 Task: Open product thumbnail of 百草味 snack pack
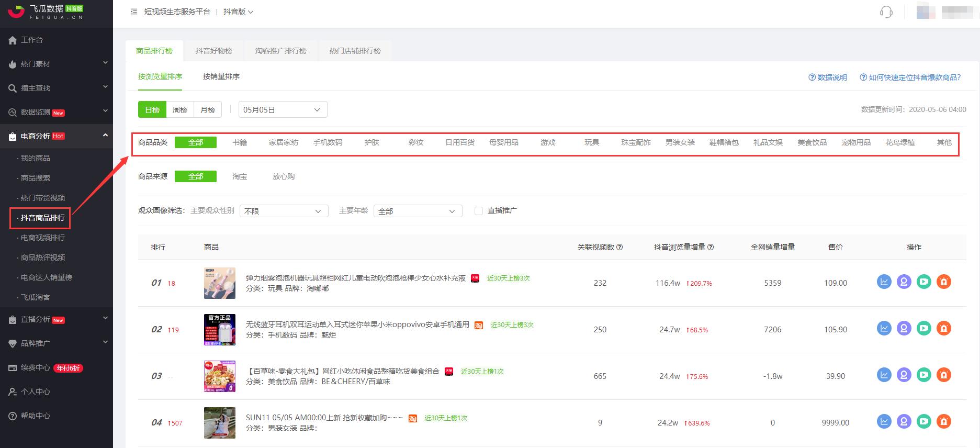coord(220,376)
